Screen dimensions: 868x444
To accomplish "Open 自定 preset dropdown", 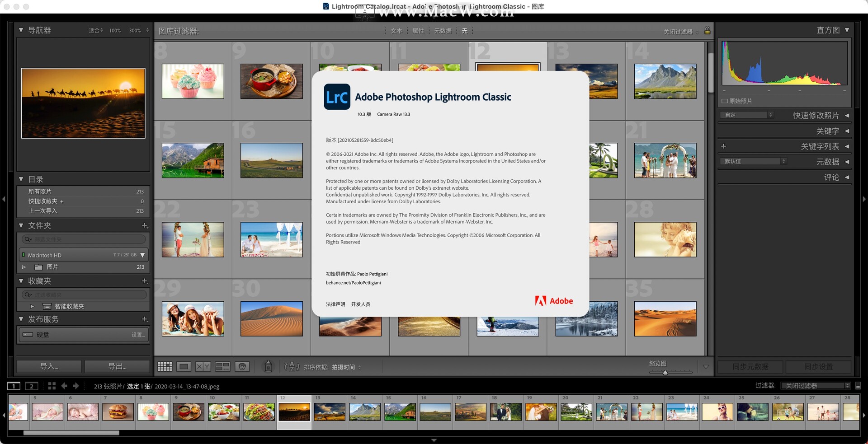I will pyautogui.click(x=747, y=115).
